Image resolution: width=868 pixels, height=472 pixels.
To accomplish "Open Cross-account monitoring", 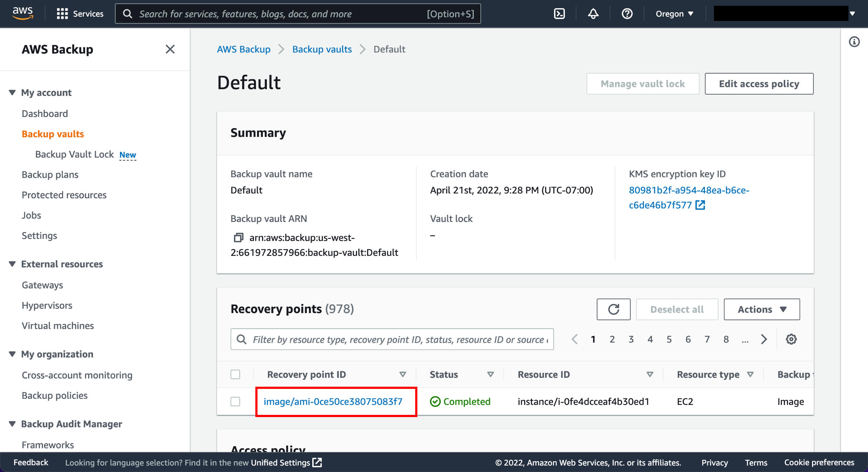I will [77, 375].
